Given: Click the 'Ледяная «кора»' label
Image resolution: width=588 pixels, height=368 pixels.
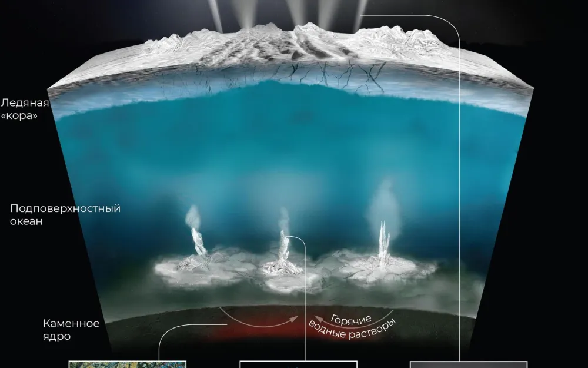Looking at the screenshot, I should [x=22, y=110].
